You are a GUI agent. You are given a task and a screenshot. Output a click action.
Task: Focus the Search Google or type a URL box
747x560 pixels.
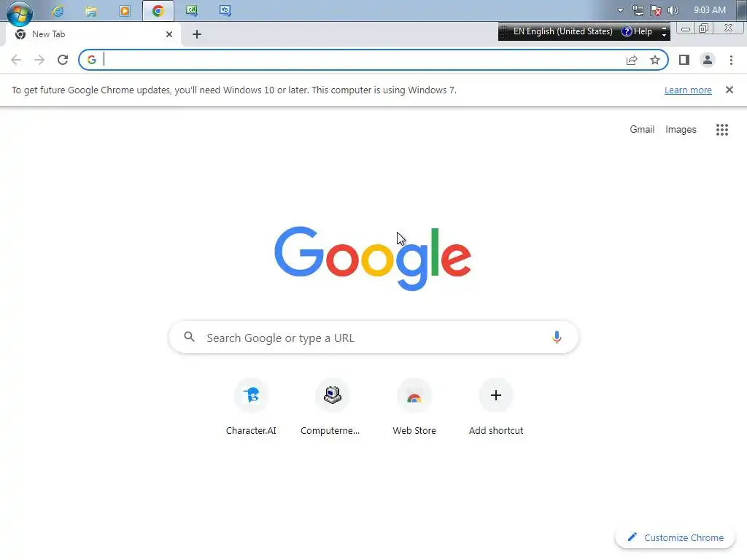tap(373, 337)
